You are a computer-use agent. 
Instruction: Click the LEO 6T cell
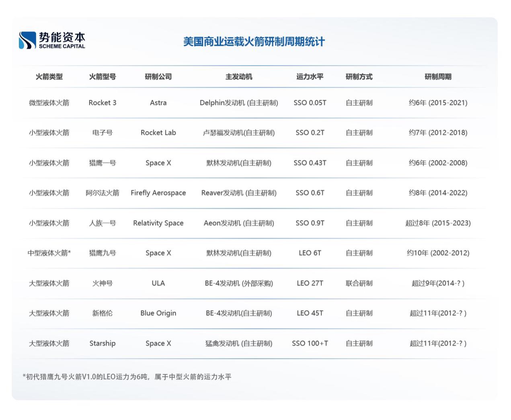click(x=310, y=253)
